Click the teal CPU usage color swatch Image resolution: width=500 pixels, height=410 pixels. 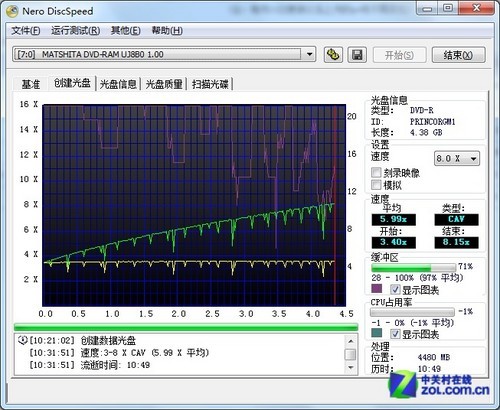[377, 333]
